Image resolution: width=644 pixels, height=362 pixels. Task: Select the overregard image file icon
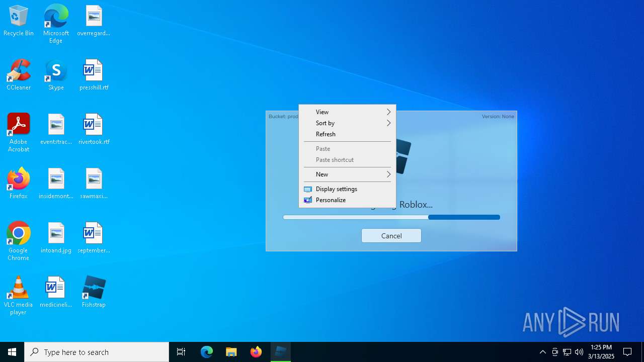pyautogui.click(x=94, y=21)
